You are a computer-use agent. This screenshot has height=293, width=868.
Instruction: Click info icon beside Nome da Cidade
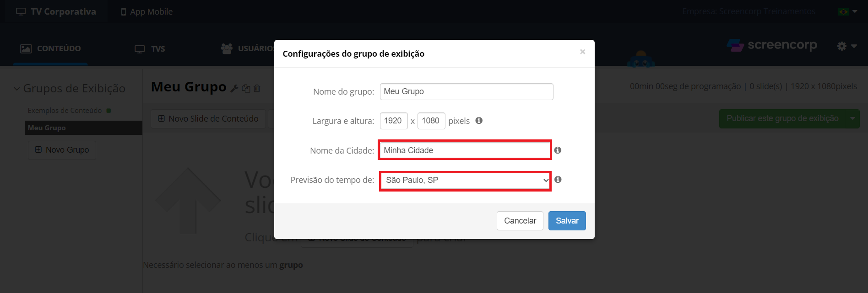coord(558,150)
